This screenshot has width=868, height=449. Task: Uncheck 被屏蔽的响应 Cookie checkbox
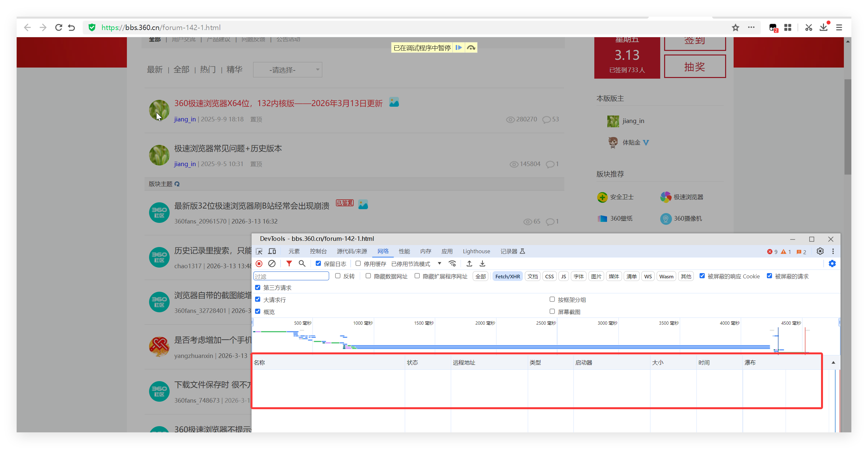pyautogui.click(x=702, y=276)
